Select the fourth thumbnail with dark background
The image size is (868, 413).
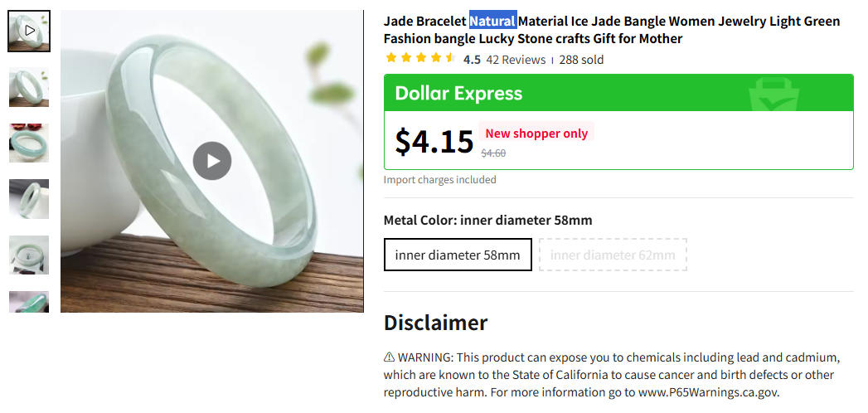pyautogui.click(x=29, y=198)
